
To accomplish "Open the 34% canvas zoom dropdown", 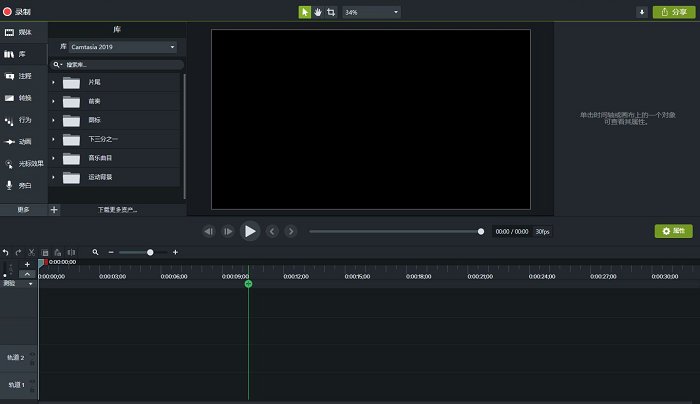I will 371,12.
